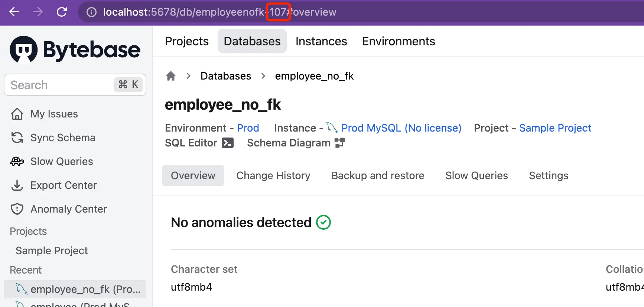Viewport: 644px width, 307px height.
Task: Open recent employee_no_fk database item
Action: point(75,289)
